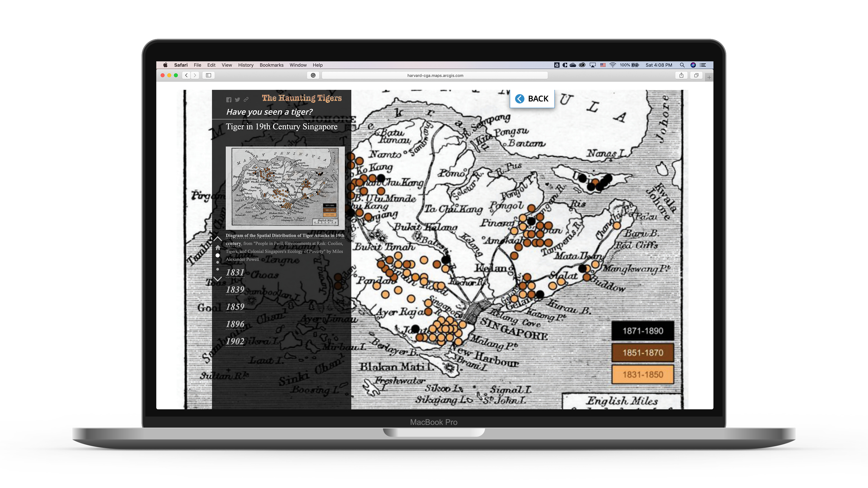Screen dimensions: 868x488
Task: Jump to second gray section dot
Action: [218, 262]
